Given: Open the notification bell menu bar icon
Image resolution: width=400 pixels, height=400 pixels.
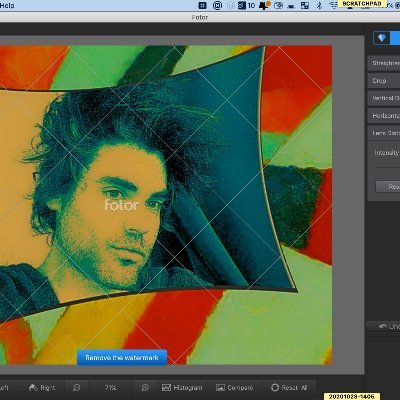Looking at the screenshot, I should (x=264, y=5).
